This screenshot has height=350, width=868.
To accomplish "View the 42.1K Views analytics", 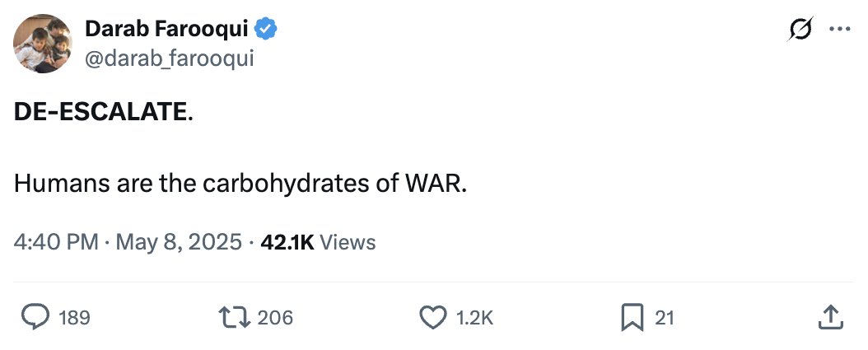I will tap(318, 242).
